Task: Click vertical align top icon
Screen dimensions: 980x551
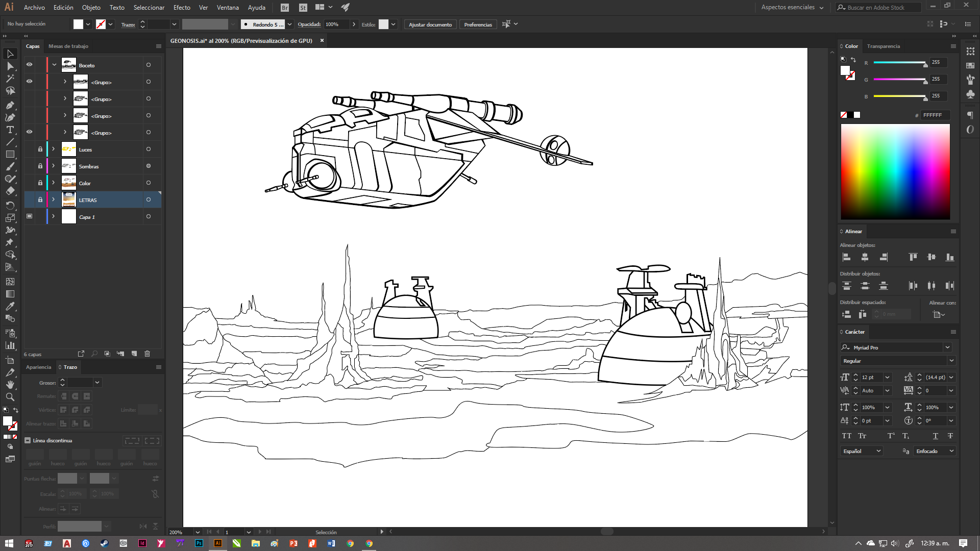Action: tap(913, 257)
